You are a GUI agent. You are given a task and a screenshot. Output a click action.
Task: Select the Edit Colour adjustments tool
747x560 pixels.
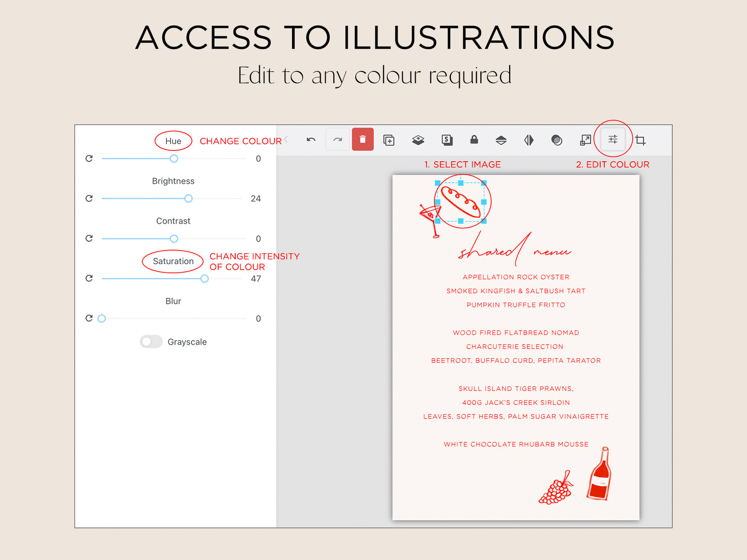pyautogui.click(x=613, y=139)
